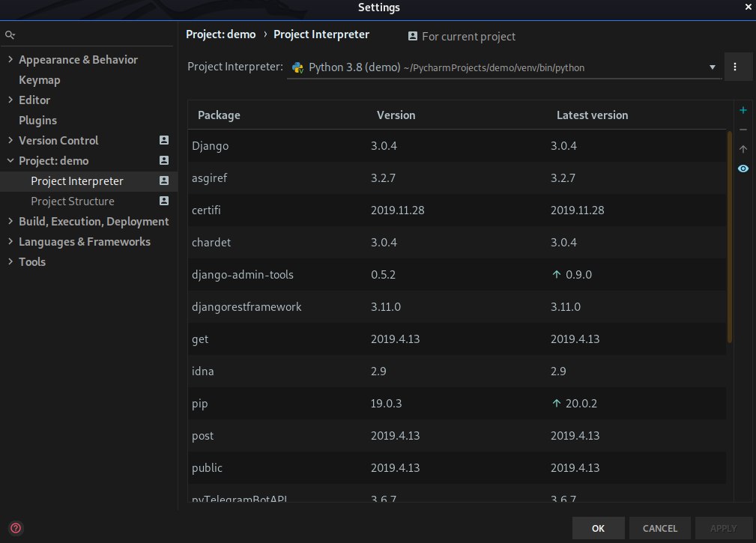Click the upgrade package up-arrow icon
The height and width of the screenshot is (543, 756).
click(x=743, y=149)
